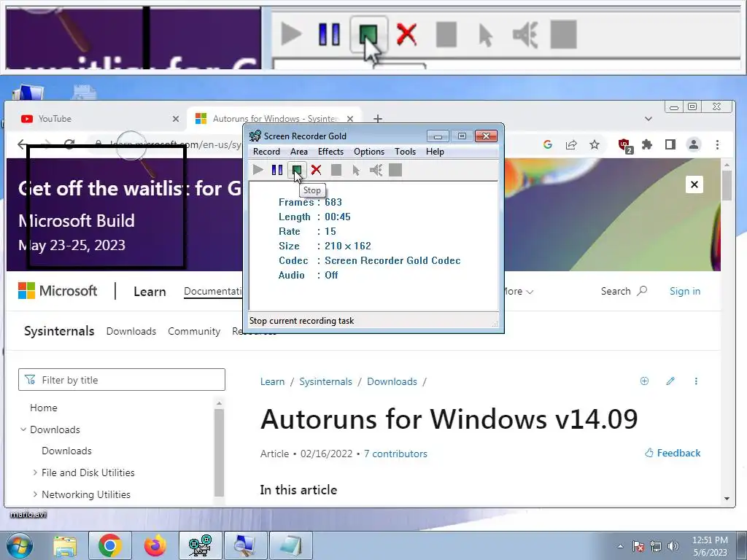Open the Chrome extensions puzzle icon
Image resolution: width=747 pixels, height=560 pixels.
647,144
